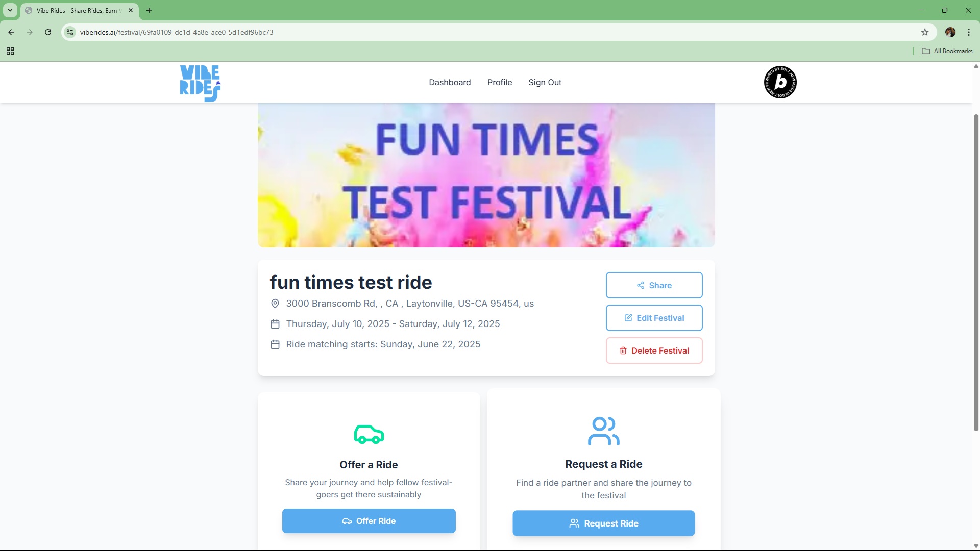Image resolution: width=980 pixels, height=551 pixels.
Task: Click the people icon above Request a Ride
Action: (603, 431)
